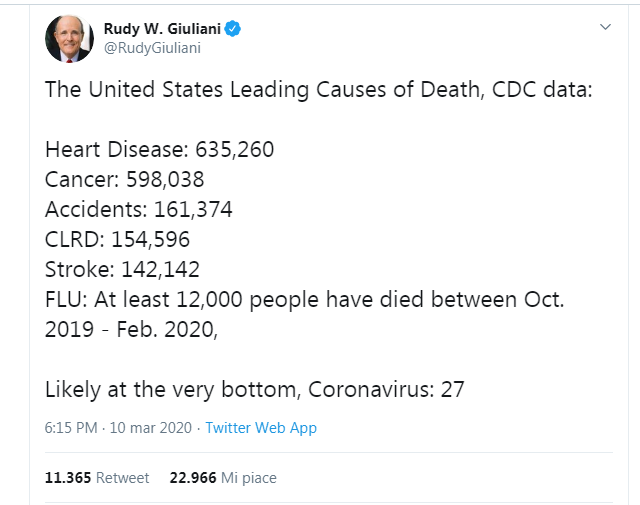Click "The United States Leading Causes" text

(216, 89)
